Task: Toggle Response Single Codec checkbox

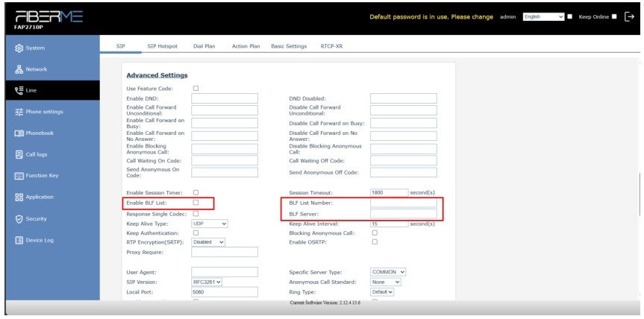Action: [x=196, y=214]
